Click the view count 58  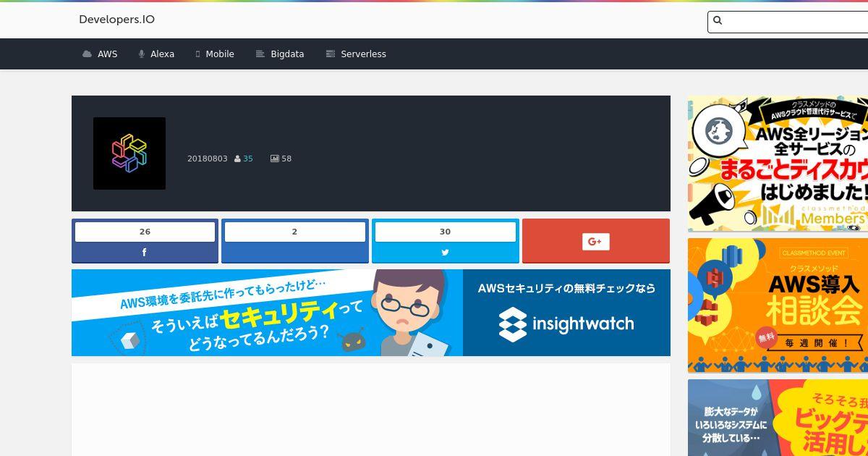point(286,159)
